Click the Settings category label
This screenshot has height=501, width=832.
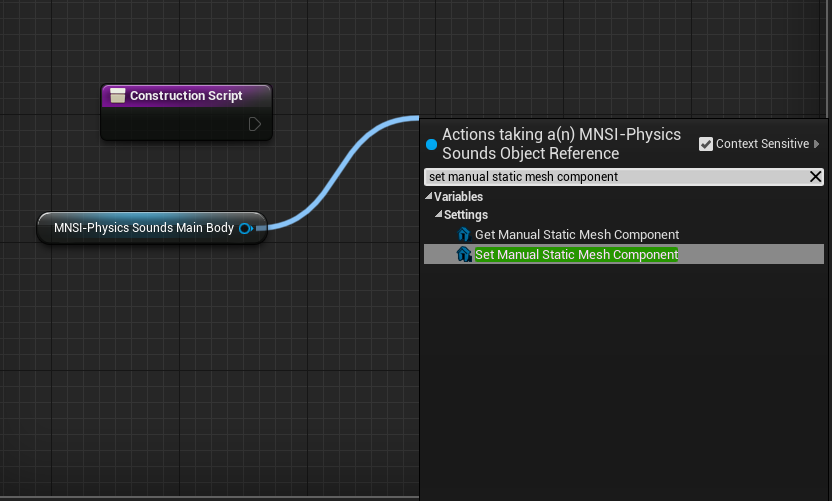click(x=466, y=215)
